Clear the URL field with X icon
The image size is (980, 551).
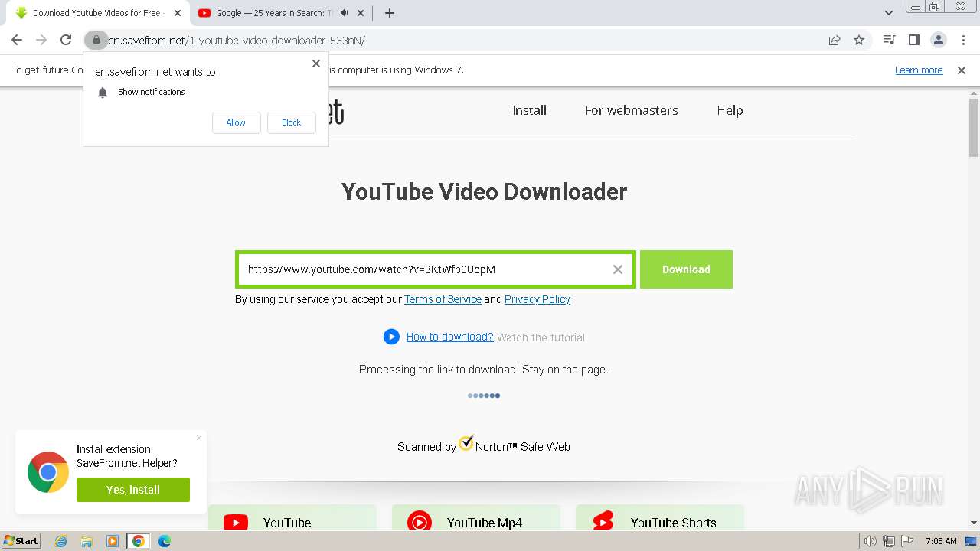[x=618, y=269]
